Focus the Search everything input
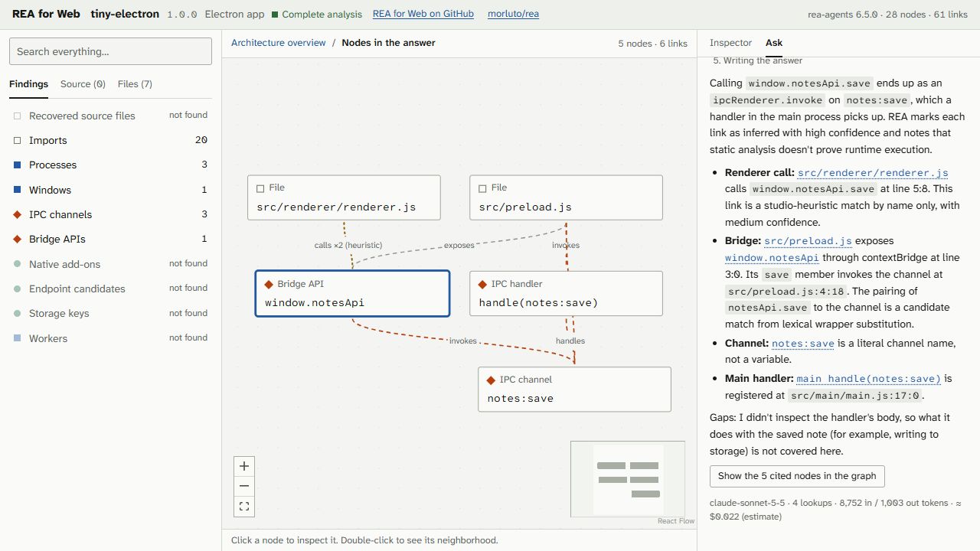The height and width of the screenshot is (551, 980). (110, 51)
